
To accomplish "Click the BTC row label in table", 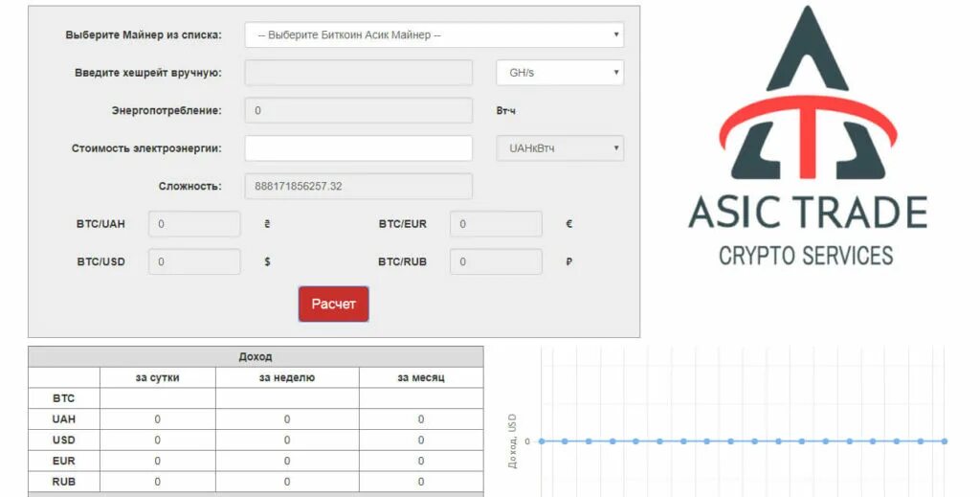I will point(64,398).
